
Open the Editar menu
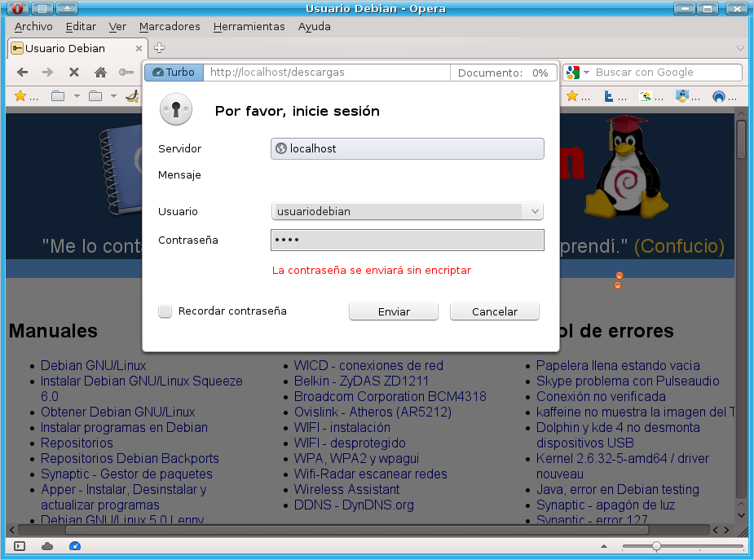[x=81, y=26]
